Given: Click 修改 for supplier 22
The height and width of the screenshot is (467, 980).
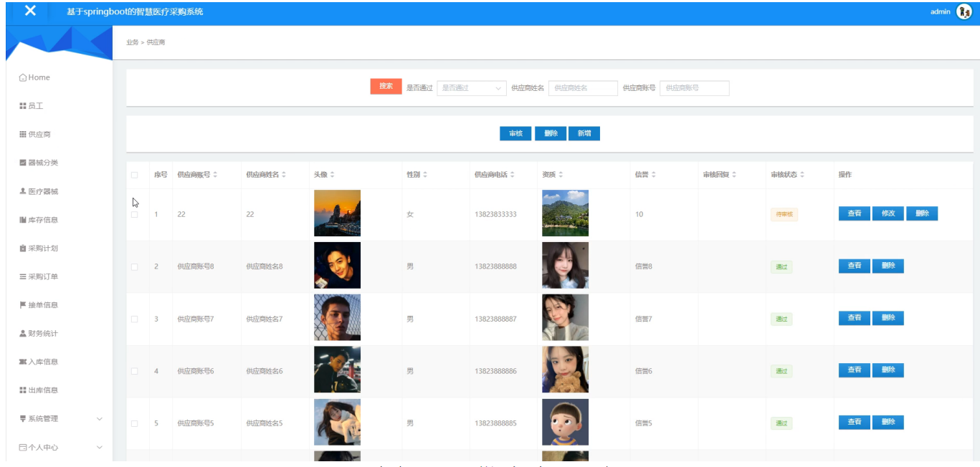Looking at the screenshot, I should coord(888,213).
